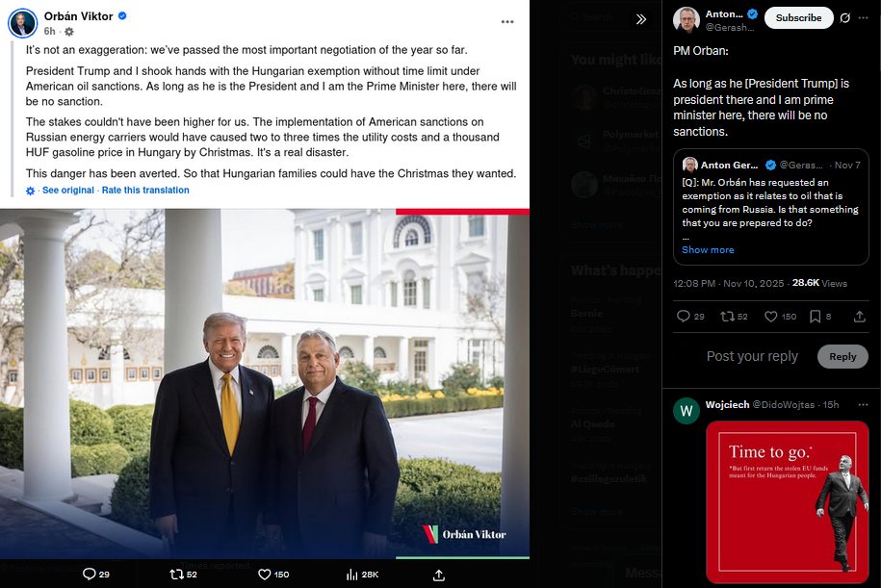Collapse the sidebar with the double chevron
This screenshot has width=881, height=588.
tap(641, 19)
